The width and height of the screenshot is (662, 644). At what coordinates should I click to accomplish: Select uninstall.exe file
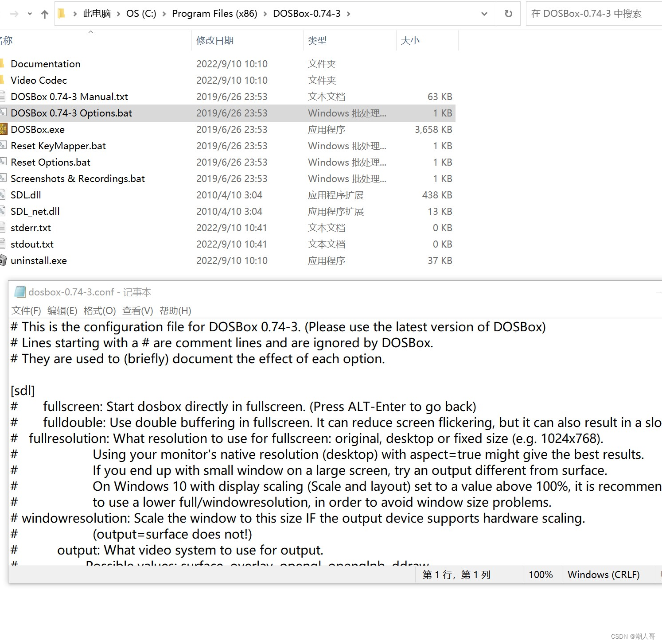pyautogui.click(x=39, y=260)
